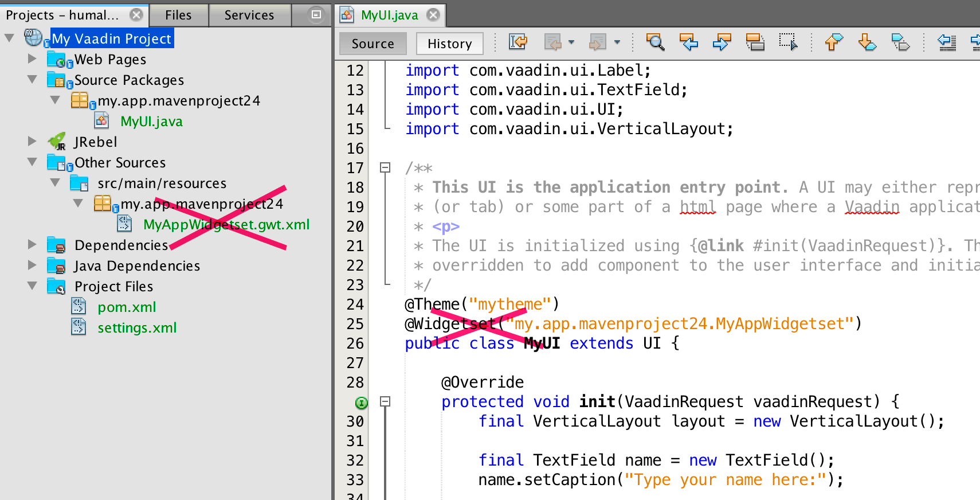Switch to History view
Screen dimensions: 980x500
click(450, 44)
